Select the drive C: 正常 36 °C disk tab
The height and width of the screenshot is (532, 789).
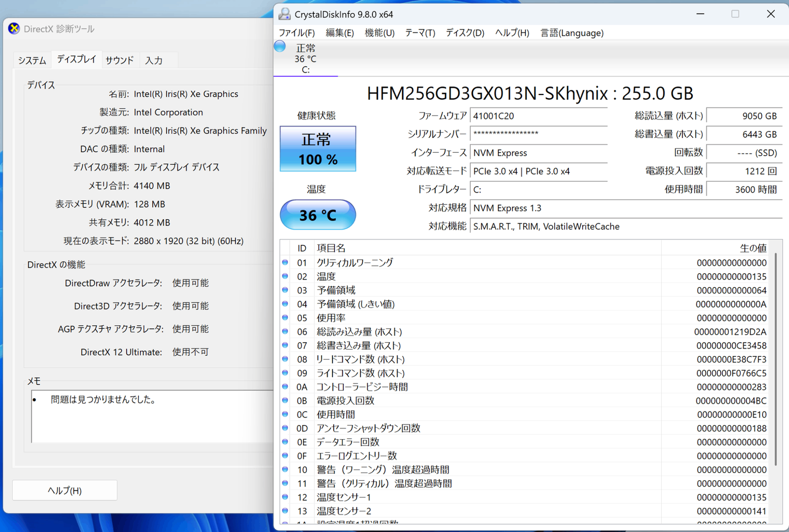(306, 58)
